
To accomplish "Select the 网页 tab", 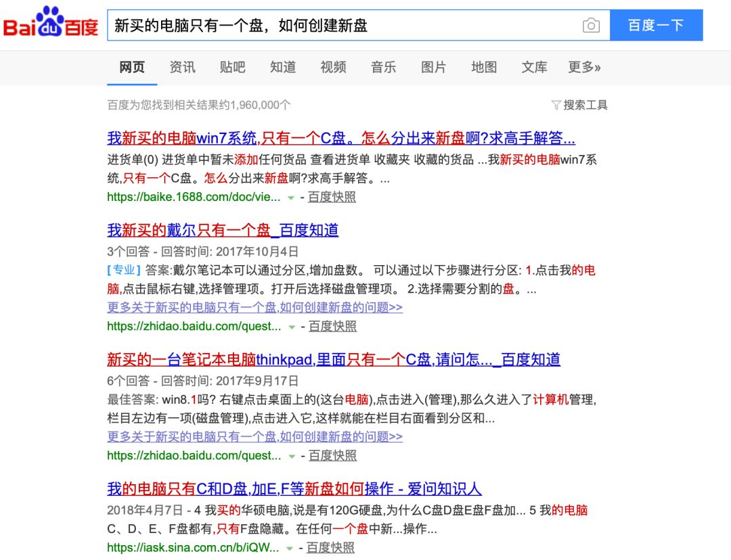I will click(132, 67).
